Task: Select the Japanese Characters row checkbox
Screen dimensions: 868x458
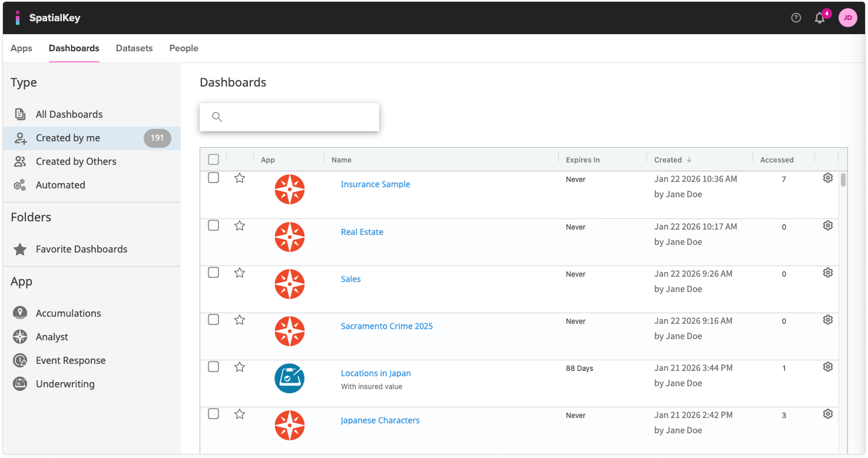Action: [x=214, y=414]
